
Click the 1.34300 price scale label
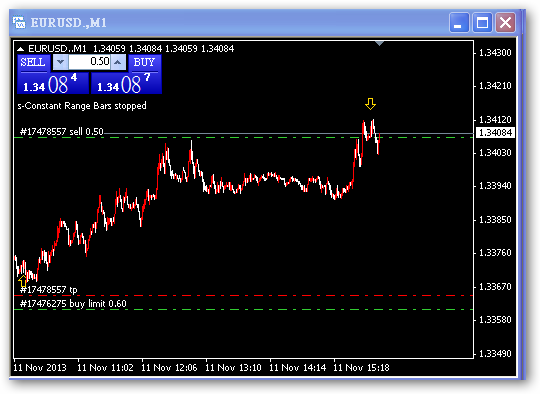point(495,53)
